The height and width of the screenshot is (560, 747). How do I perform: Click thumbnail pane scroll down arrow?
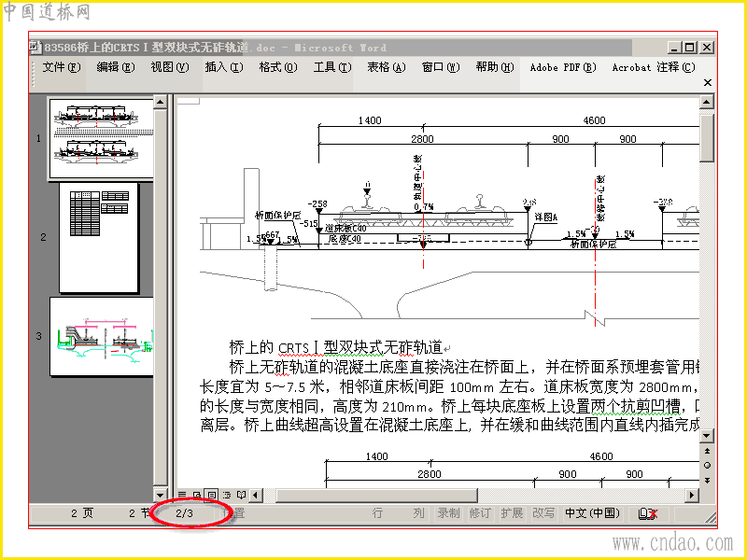click(x=160, y=495)
